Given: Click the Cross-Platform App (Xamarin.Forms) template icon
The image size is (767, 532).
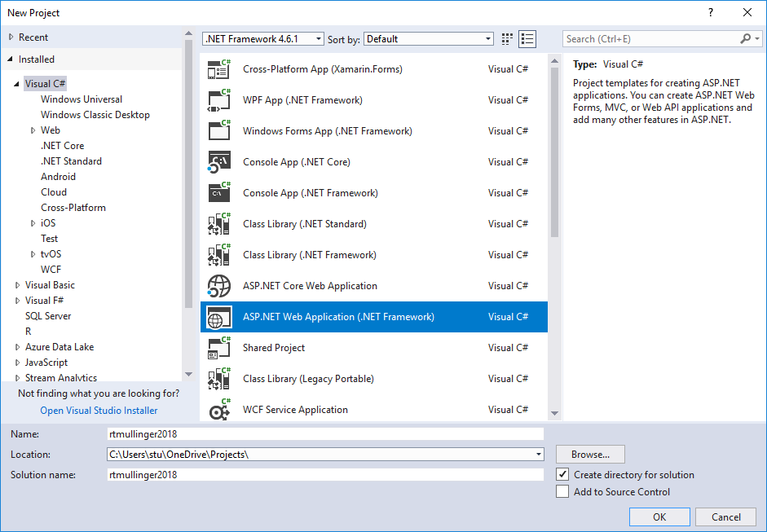Looking at the screenshot, I should click(x=218, y=69).
